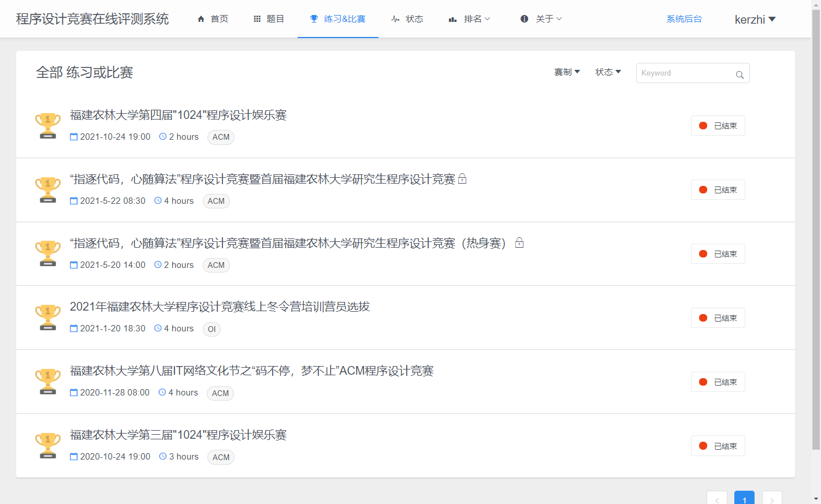Focus the Keyword search input field
821x504 pixels.
click(x=685, y=73)
